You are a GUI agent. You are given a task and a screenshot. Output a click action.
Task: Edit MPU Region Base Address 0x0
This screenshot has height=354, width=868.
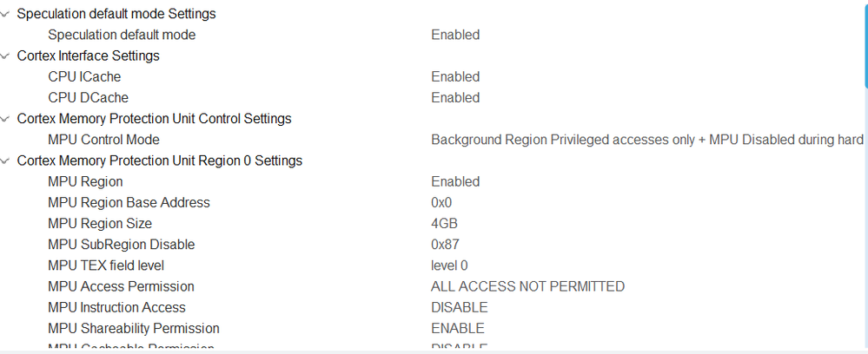pos(441,202)
